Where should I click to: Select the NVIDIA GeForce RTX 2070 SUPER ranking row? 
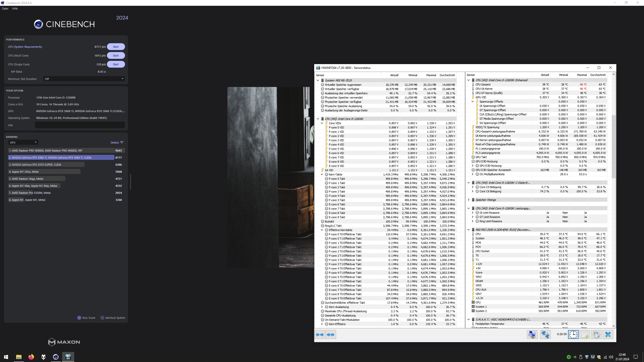[66, 165]
